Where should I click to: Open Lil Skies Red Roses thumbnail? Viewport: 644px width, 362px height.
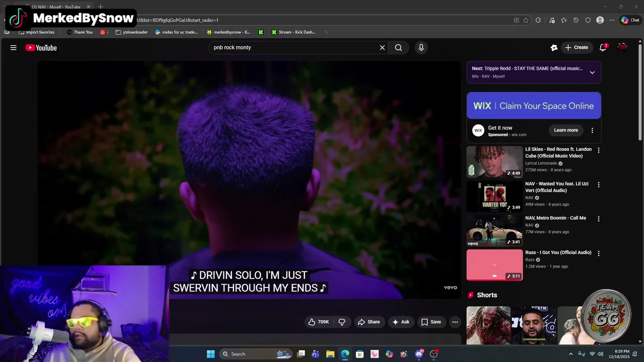coord(495,162)
